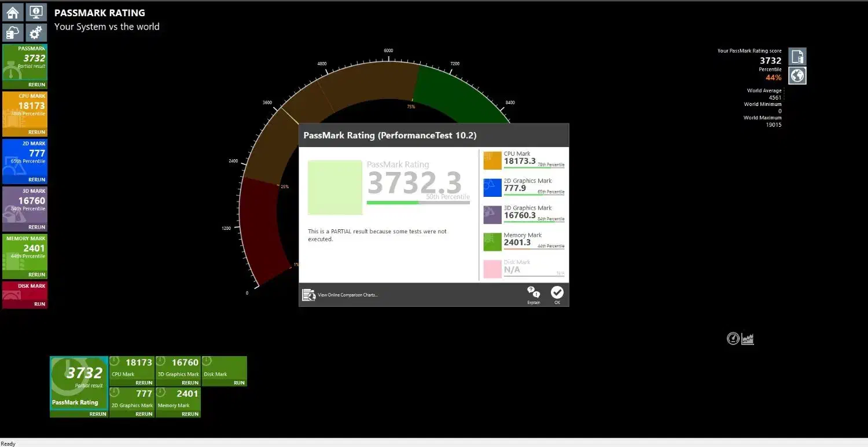Rerun the Memory Mark sidebar test
Screen dimensions: 868x447
coord(36,274)
